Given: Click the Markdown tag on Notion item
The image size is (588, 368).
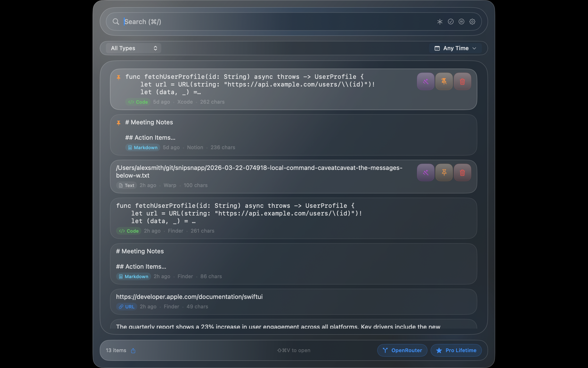Looking at the screenshot, I should pos(143,147).
